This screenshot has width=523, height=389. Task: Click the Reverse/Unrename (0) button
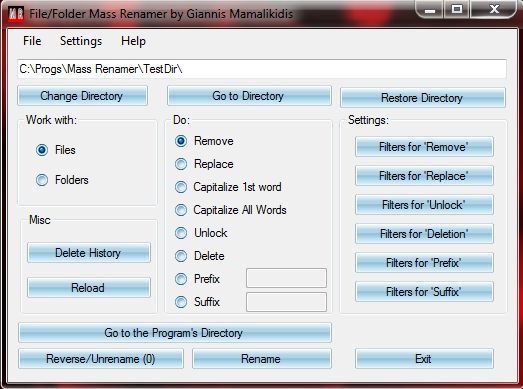coord(101,359)
